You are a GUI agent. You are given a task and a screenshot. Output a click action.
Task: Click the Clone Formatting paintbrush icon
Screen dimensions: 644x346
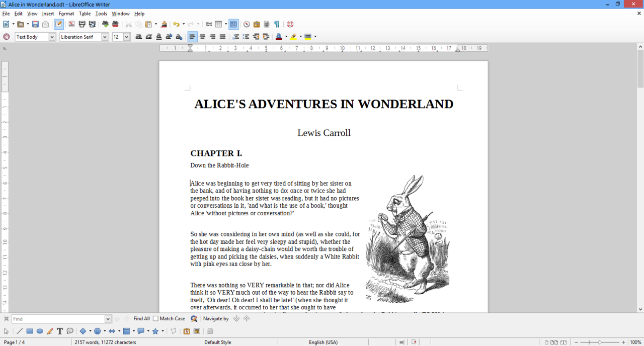click(164, 24)
